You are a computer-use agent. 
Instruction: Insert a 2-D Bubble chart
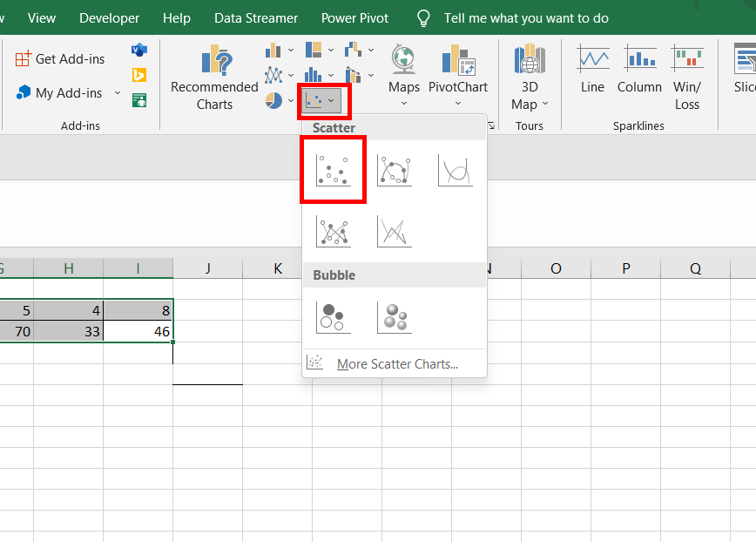(x=334, y=317)
